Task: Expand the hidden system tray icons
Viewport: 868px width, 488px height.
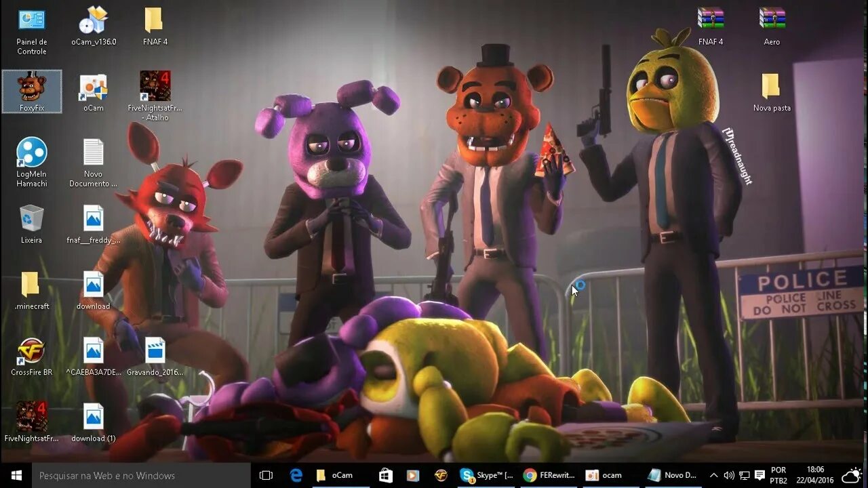Action: (713, 475)
